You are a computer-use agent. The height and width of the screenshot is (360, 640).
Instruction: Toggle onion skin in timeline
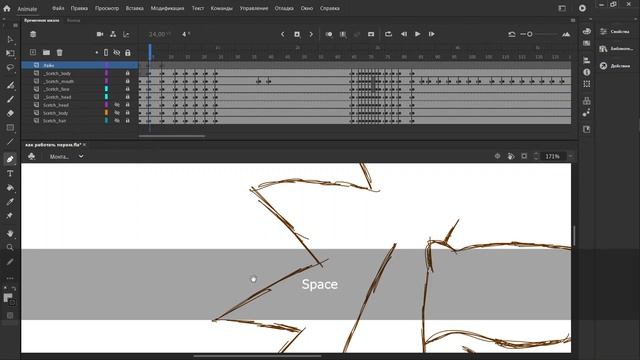point(329,34)
